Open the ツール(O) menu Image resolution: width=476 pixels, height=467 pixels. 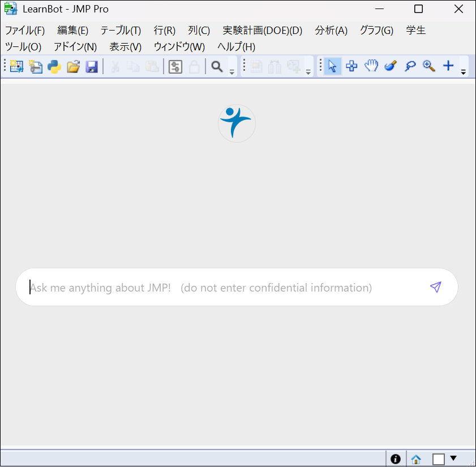[23, 47]
